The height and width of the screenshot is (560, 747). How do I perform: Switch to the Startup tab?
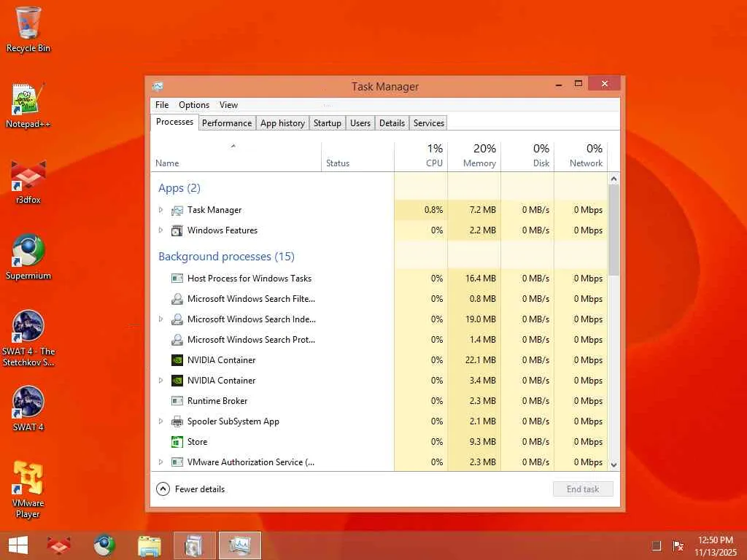(328, 123)
